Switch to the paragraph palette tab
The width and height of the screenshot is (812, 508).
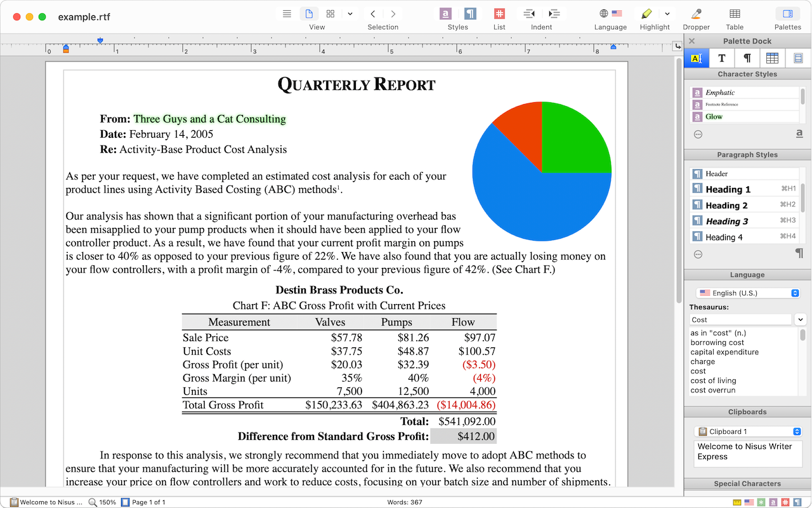pyautogui.click(x=747, y=58)
